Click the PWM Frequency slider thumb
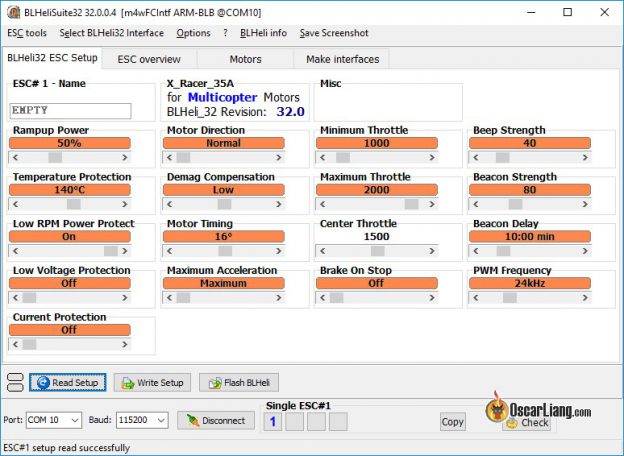Viewport: 624px width, 456px height. pyautogui.click(x=510, y=298)
